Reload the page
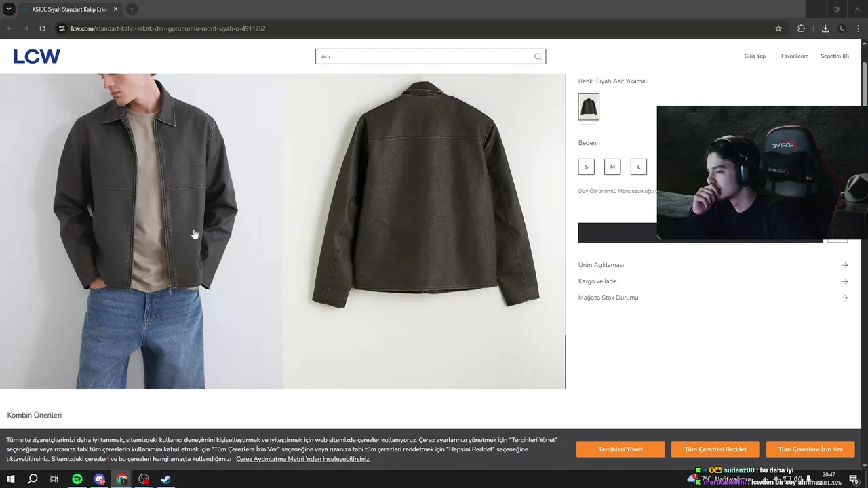Viewport: 868px width, 488px height. coord(42,28)
